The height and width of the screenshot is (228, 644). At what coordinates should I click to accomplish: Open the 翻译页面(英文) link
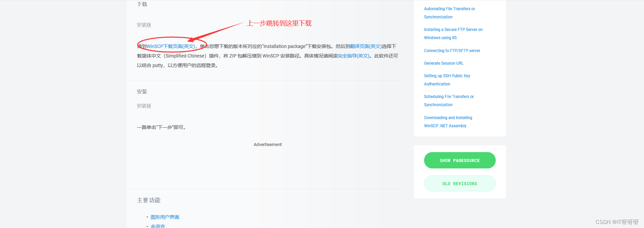[366, 46]
